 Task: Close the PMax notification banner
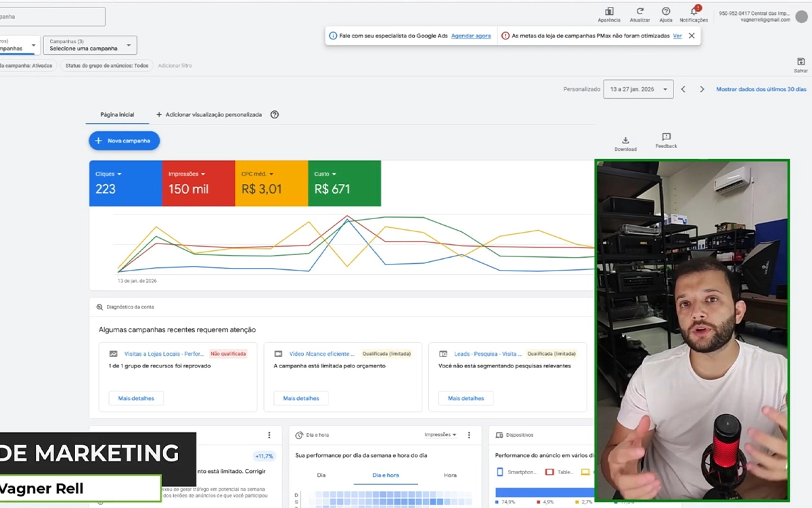(692, 36)
